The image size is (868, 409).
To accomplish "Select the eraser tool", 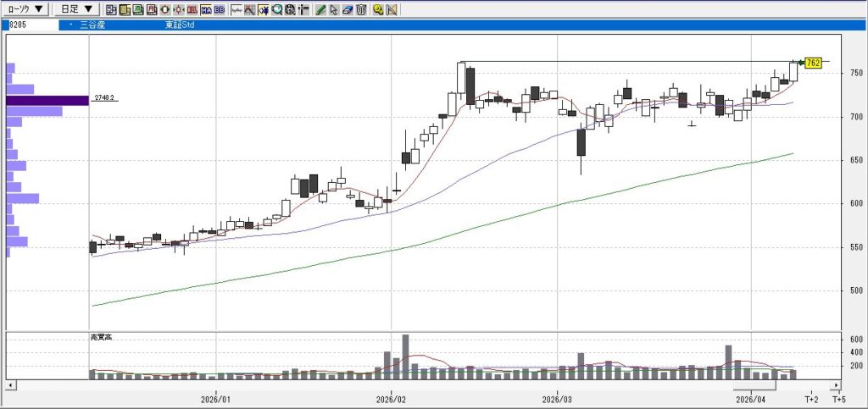I will 348,10.
